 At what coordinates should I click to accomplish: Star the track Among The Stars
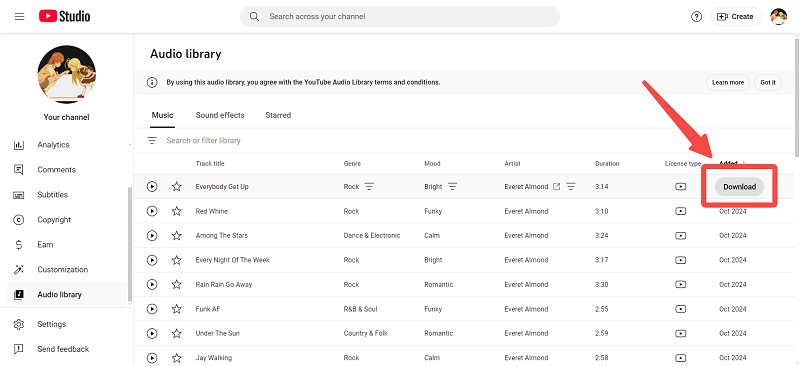177,236
